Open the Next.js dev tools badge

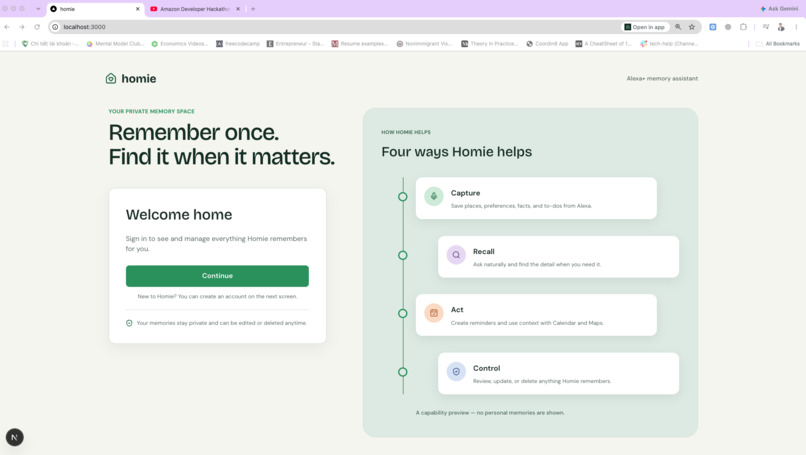(x=14, y=438)
